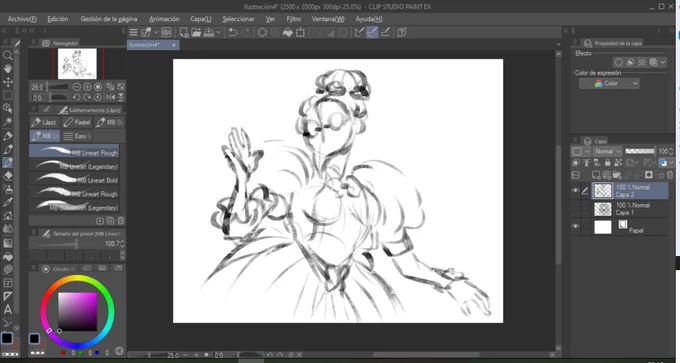The width and height of the screenshot is (680, 363).
Task: Click the Fill bucket toolbar icon
Action: (x=288, y=32)
